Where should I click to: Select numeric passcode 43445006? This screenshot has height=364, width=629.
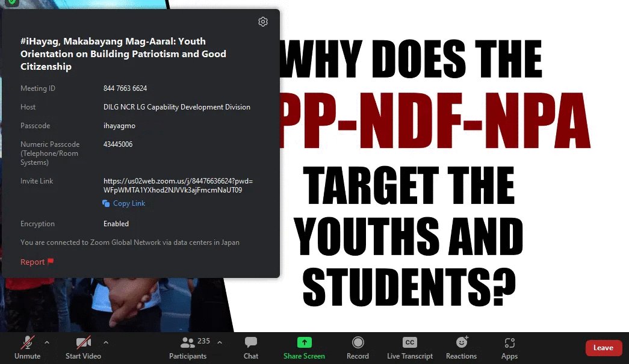tap(118, 144)
